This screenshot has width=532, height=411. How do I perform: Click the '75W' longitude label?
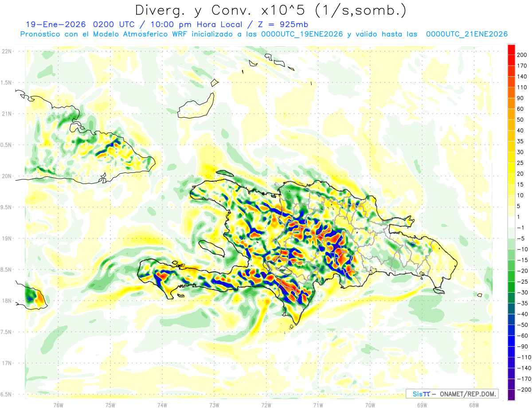[110, 405]
